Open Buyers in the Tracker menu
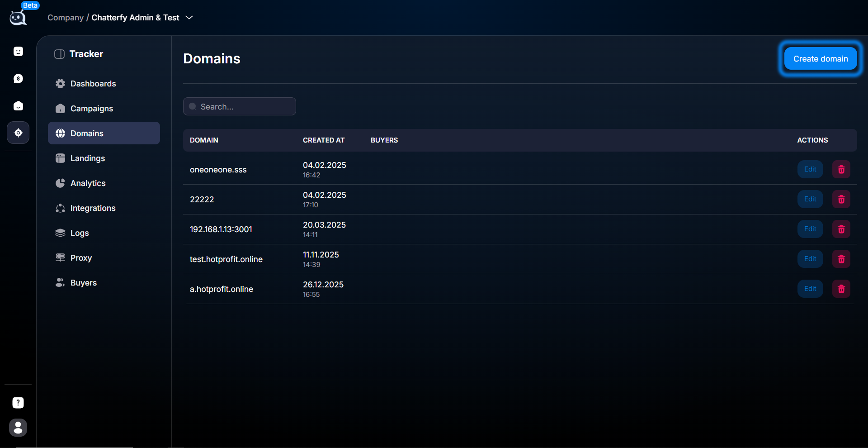 [x=104, y=283]
